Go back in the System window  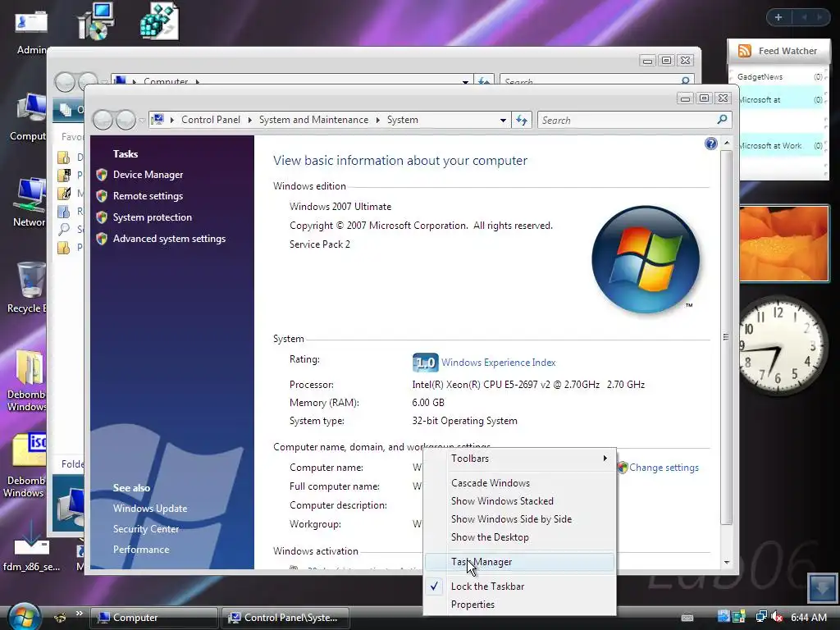coord(103,120)
